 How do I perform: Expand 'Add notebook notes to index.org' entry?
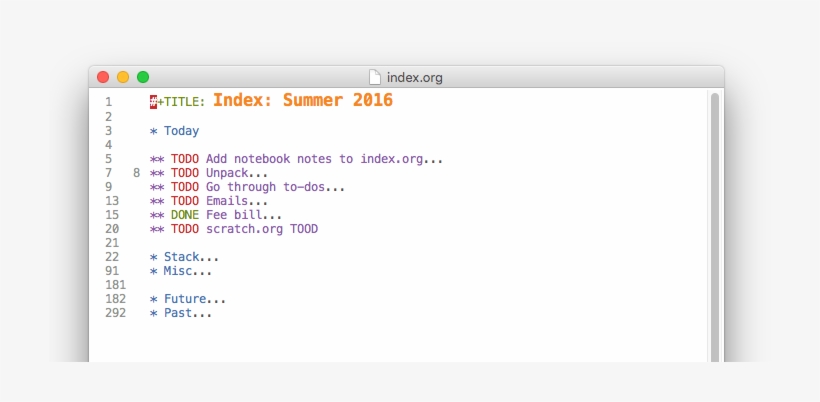tap(296, 159)
